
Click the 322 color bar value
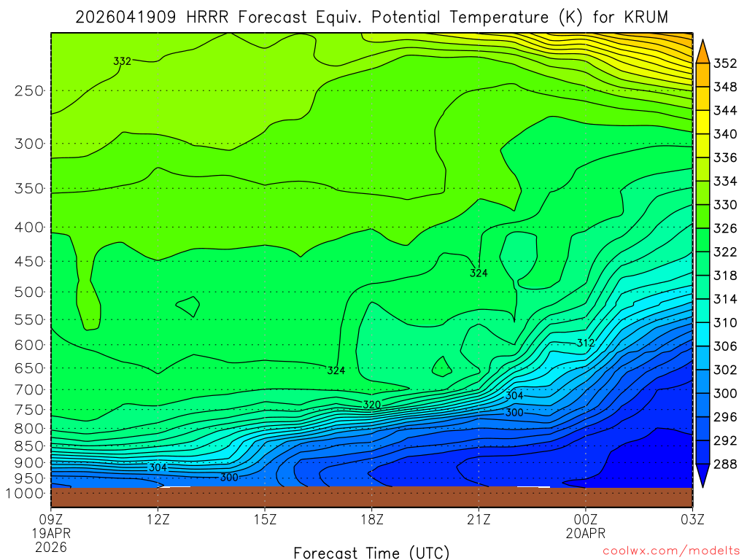[x=725, y=252]
